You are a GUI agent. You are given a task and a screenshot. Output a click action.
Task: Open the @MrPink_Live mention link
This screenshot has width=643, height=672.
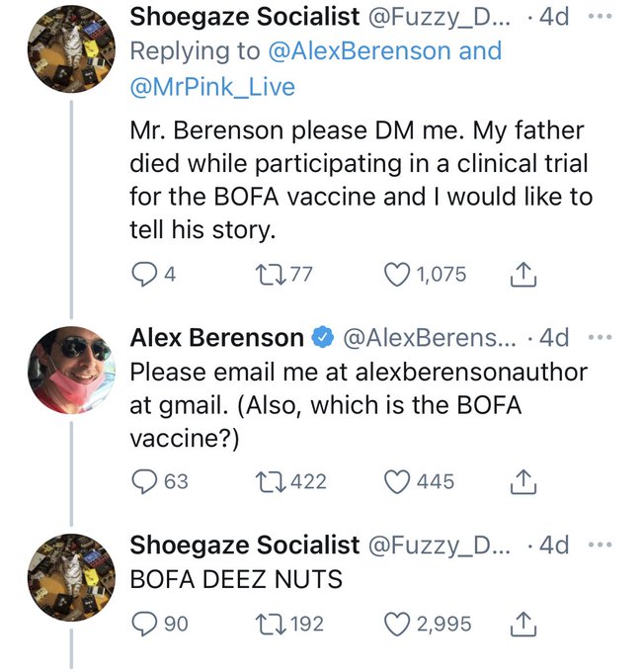(212, 87)
